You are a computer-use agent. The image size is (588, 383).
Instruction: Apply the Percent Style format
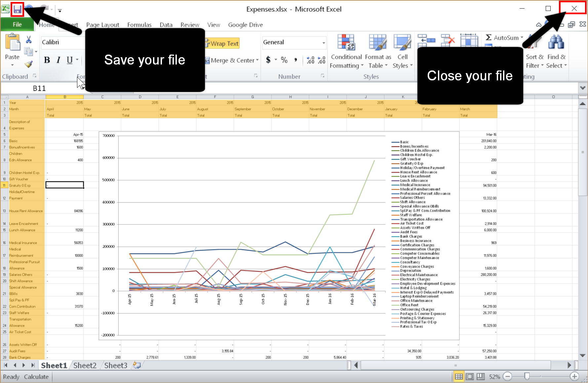tap(284, 60)
